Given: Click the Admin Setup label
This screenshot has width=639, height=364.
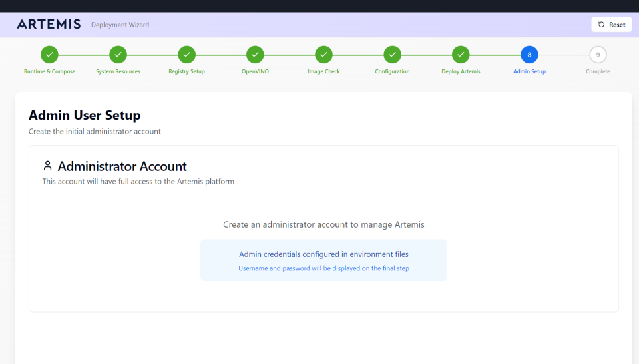Looking at the screenshot, I should tap(529, 71).
